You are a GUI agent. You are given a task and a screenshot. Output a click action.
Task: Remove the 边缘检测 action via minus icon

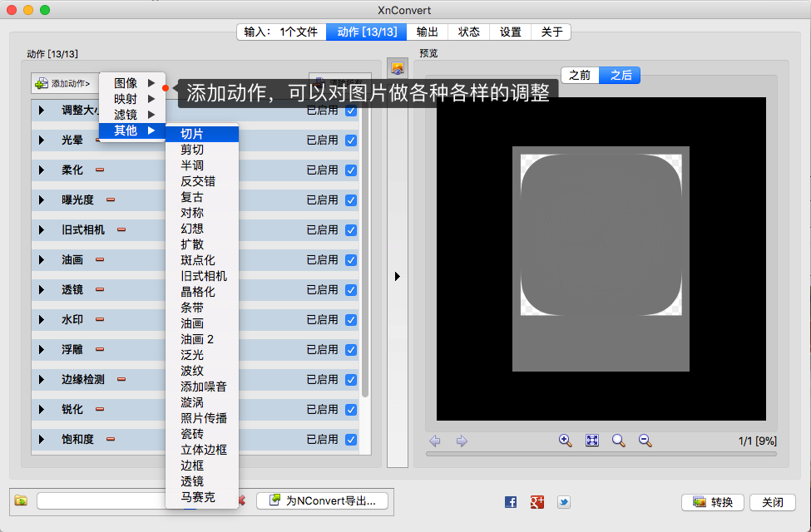[x=121, y=379]
